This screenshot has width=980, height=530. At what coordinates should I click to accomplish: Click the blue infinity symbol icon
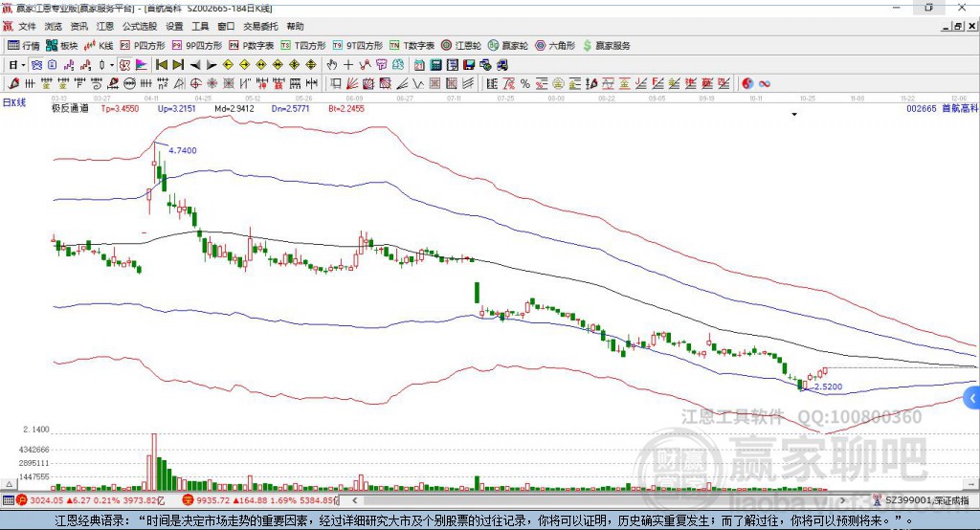tap(765, 83)
